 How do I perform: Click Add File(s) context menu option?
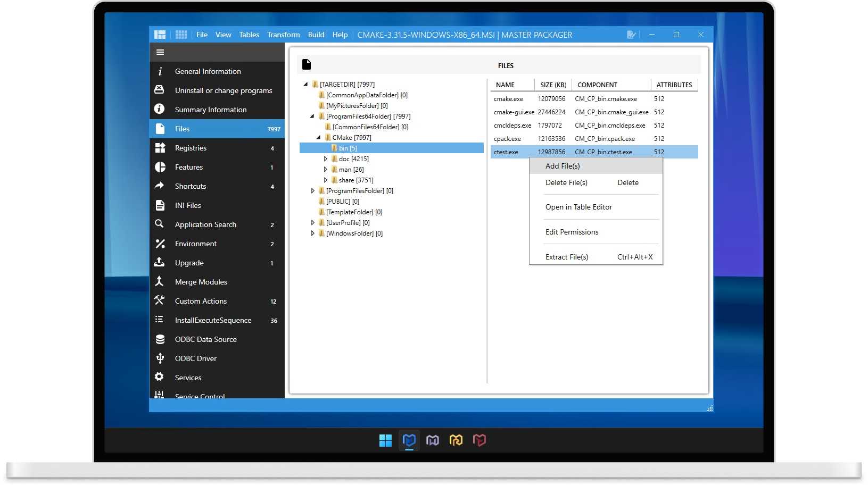(x=563, y=166)
